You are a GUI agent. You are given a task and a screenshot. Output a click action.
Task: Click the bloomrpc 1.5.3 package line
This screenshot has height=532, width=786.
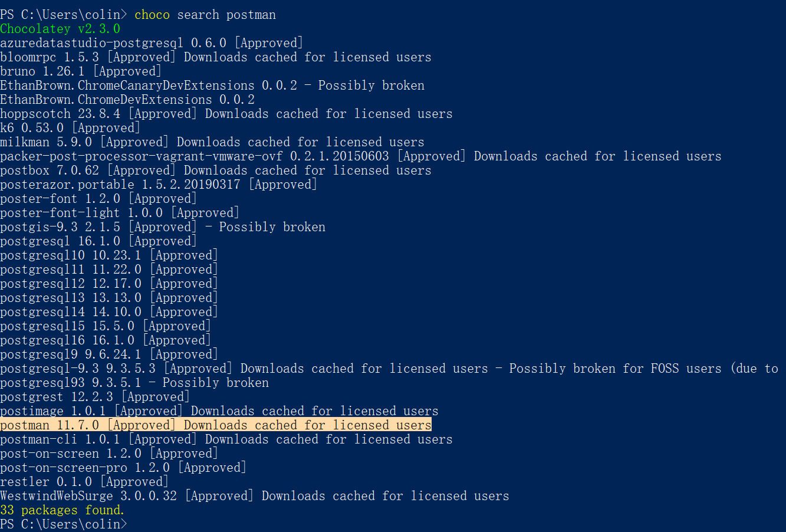click(x=215, y=57)
